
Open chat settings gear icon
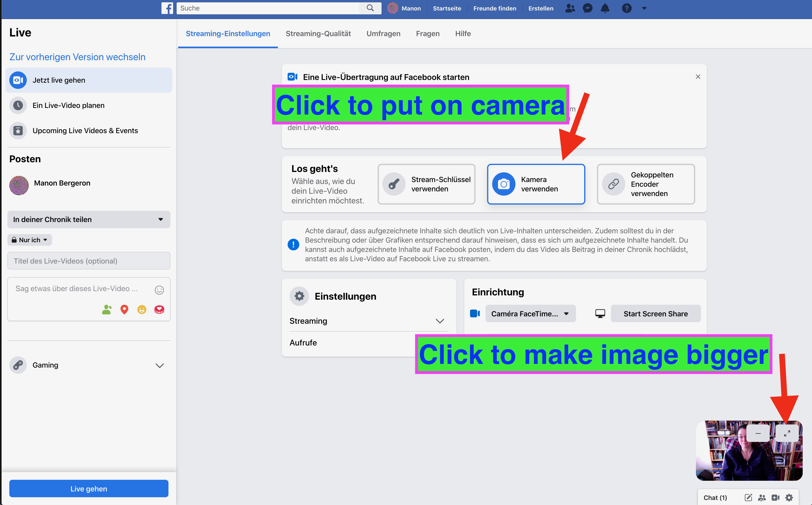tap(789, 498)
